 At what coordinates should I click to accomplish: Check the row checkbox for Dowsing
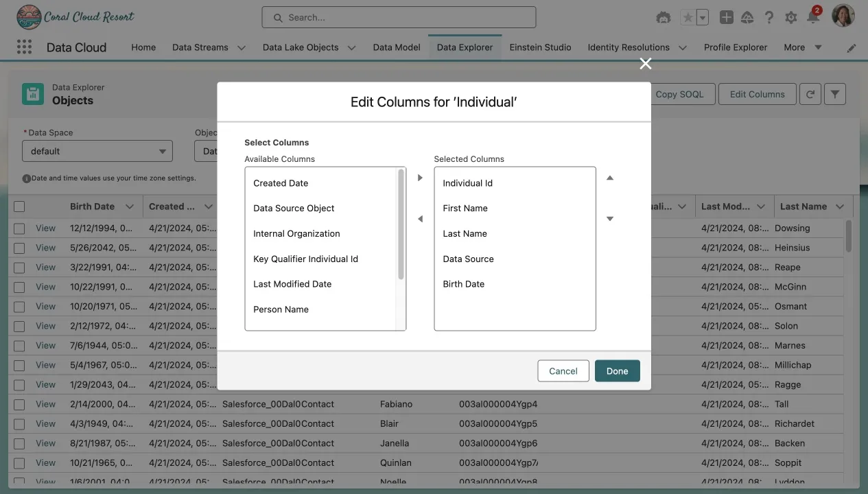click(19, 228)
